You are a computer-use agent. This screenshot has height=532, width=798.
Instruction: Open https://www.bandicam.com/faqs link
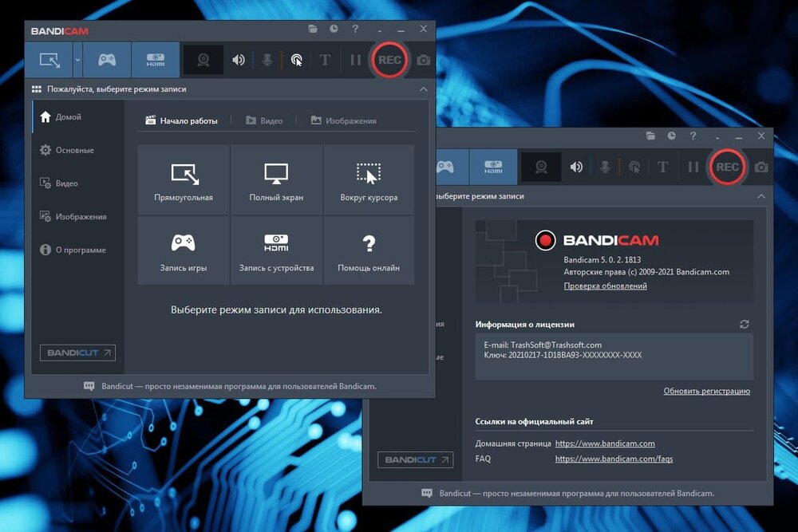tap(614, 459)
